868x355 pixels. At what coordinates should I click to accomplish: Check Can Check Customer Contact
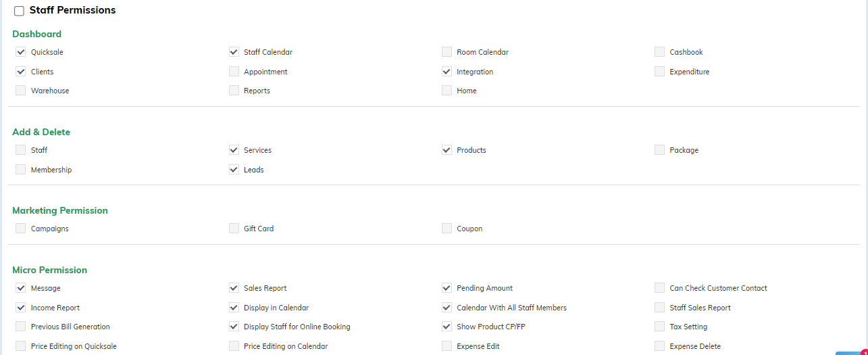pos(659,287)
